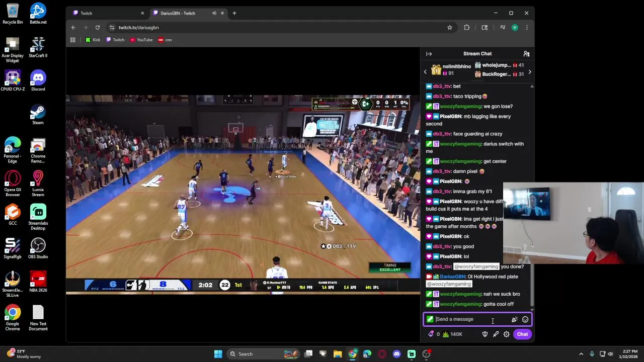Click the purple Chat send button
Viewport: 644px width, 362px height.
tap(522, 334)
